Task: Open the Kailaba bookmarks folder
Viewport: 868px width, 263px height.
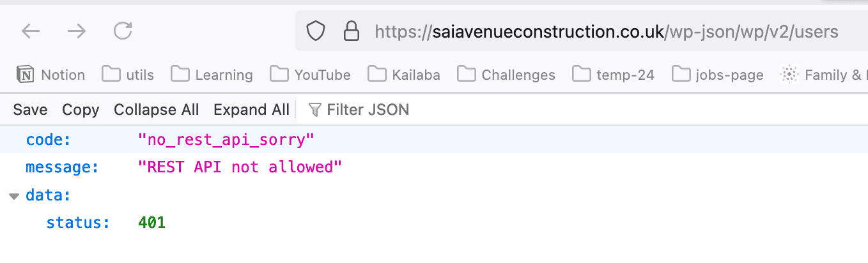Action: pyautogui.click(x=404, y=75)
